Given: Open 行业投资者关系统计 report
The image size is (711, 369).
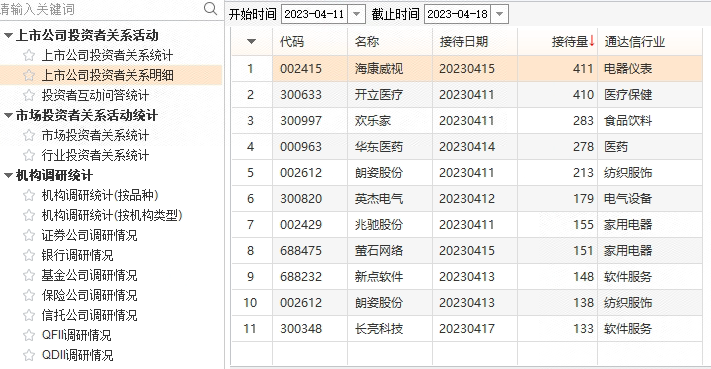Looking at the screenshot, I should 95,155.
